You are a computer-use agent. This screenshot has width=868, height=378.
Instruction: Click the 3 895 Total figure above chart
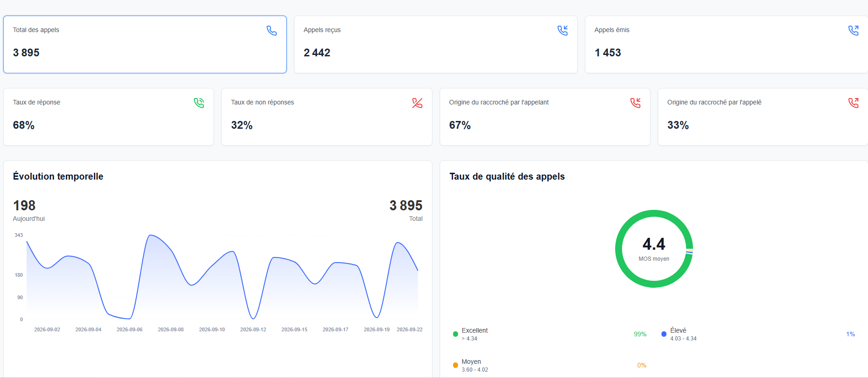406,205
